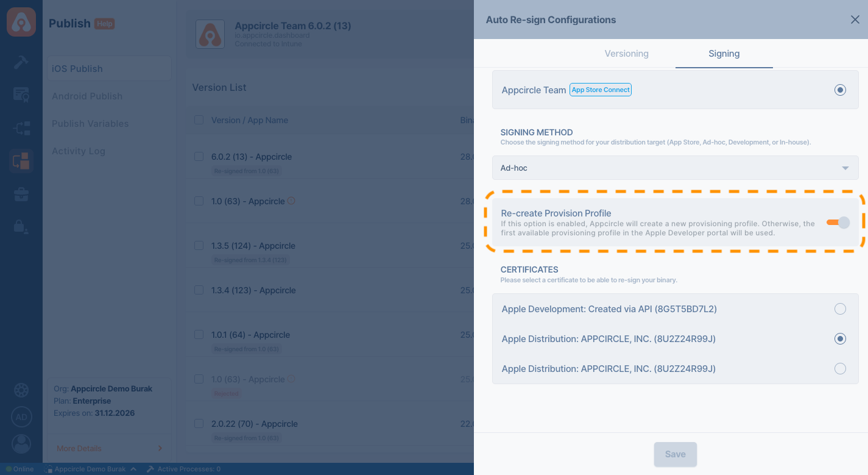Open the Build module hammer icon
The height and width of the screenshot is (475, 868).
coord(21,62)
